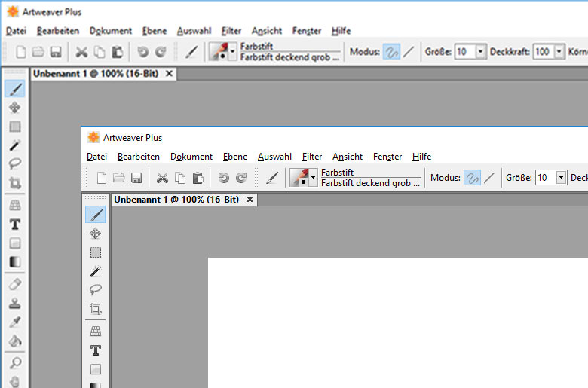Save the document via the front window toolbar
The height and width of the screenshot is (388, 588).
pyautogui.click(x=136, y=178)
